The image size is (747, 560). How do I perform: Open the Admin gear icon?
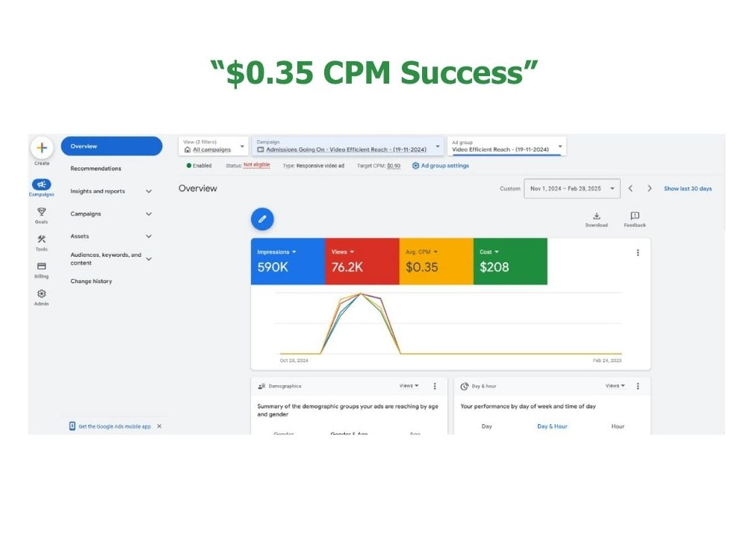click(x=41, y=293)
